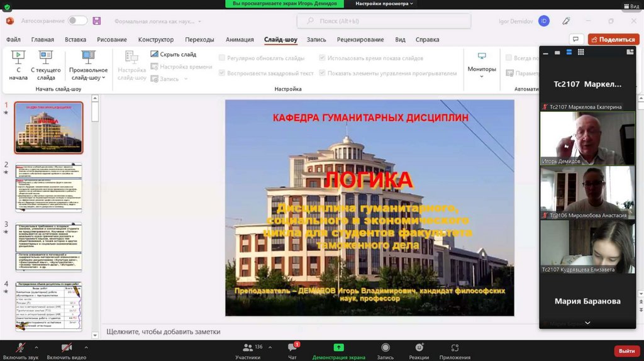
Task: Select slide 1 thumbnail
Action: [x=48, y=128]
